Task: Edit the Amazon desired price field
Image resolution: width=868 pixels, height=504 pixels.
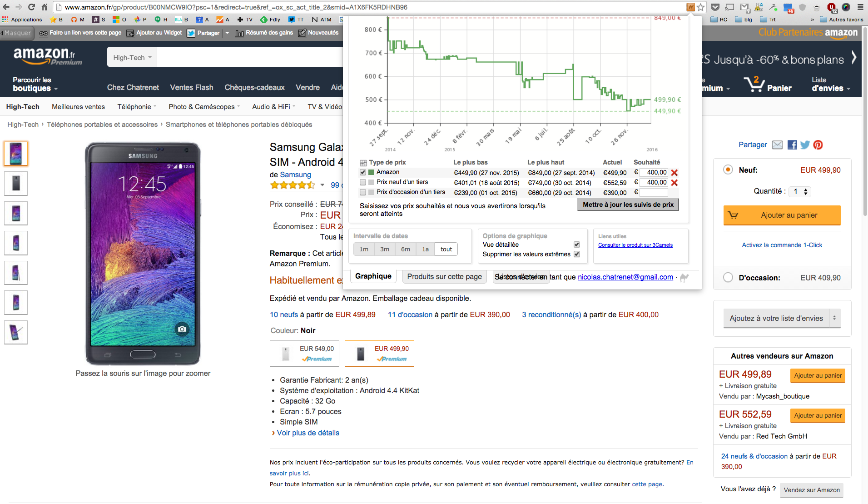Action: click(x=654, y=172)
